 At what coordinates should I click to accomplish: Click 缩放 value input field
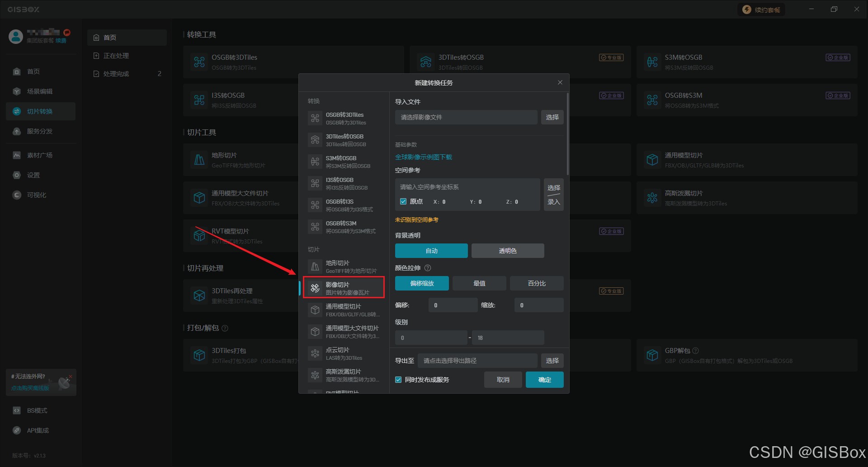click(x=539, y=305)
